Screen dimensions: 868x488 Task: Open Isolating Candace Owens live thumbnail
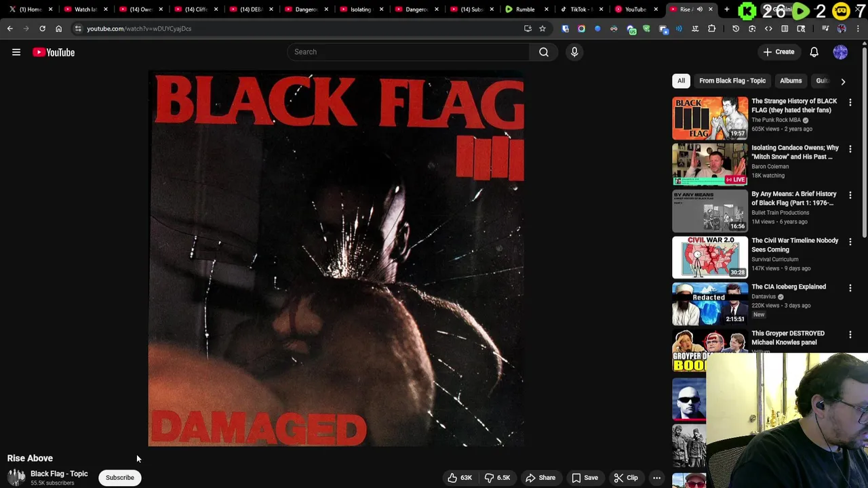pyautogui.click(x=710, y=165)
